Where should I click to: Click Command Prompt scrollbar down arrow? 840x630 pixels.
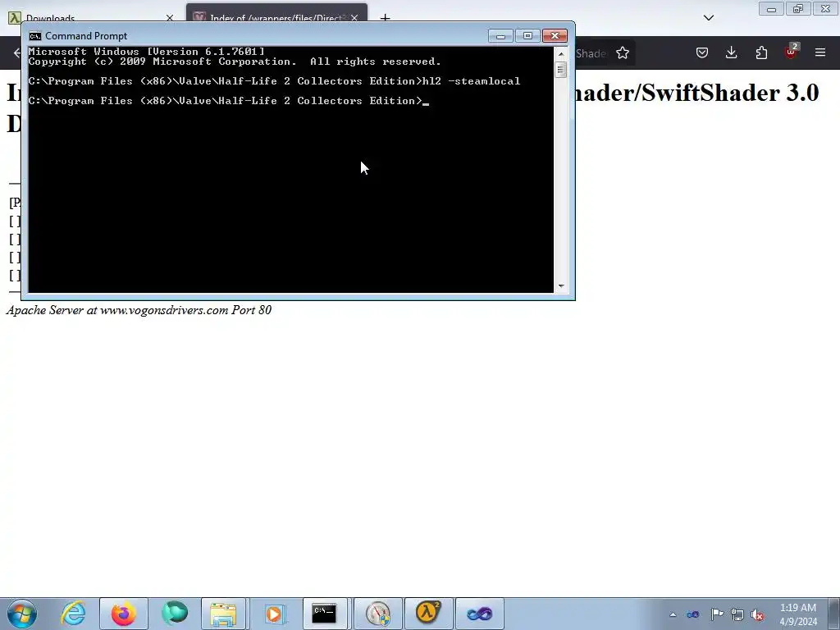pos(561,286)
